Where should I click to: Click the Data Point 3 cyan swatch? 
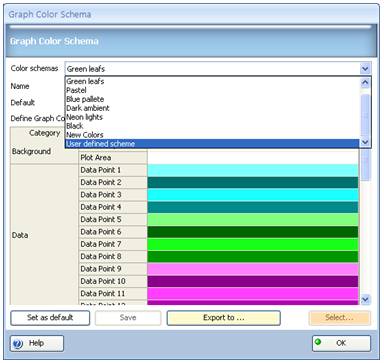pyautogui.click(x=253, y=195)
